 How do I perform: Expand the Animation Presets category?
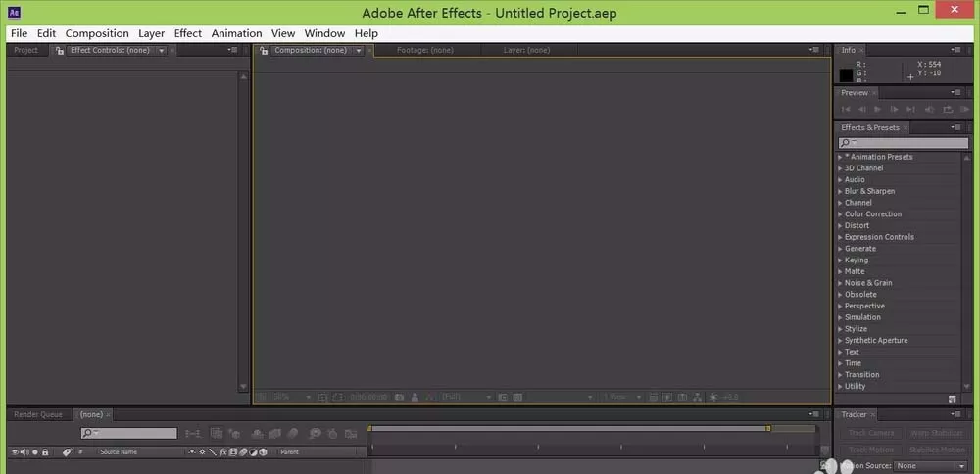[840, 157]
